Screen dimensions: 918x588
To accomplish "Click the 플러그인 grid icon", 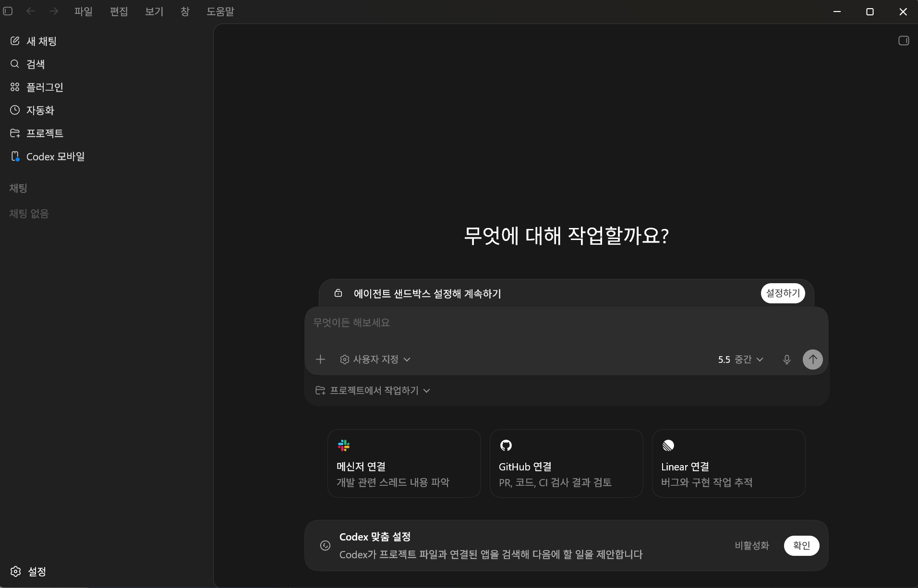I will click(15, 87).
